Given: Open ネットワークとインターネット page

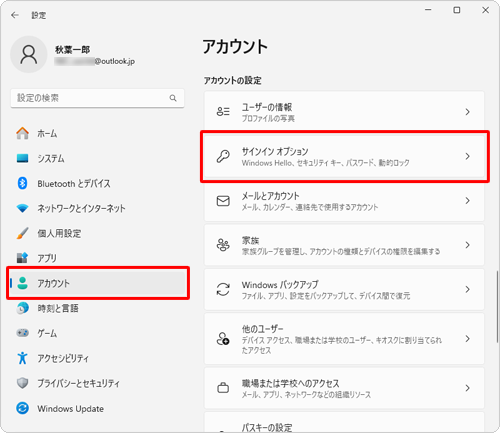Looking at the screenshot, I should pyautogui.click(x=97, y=208).
